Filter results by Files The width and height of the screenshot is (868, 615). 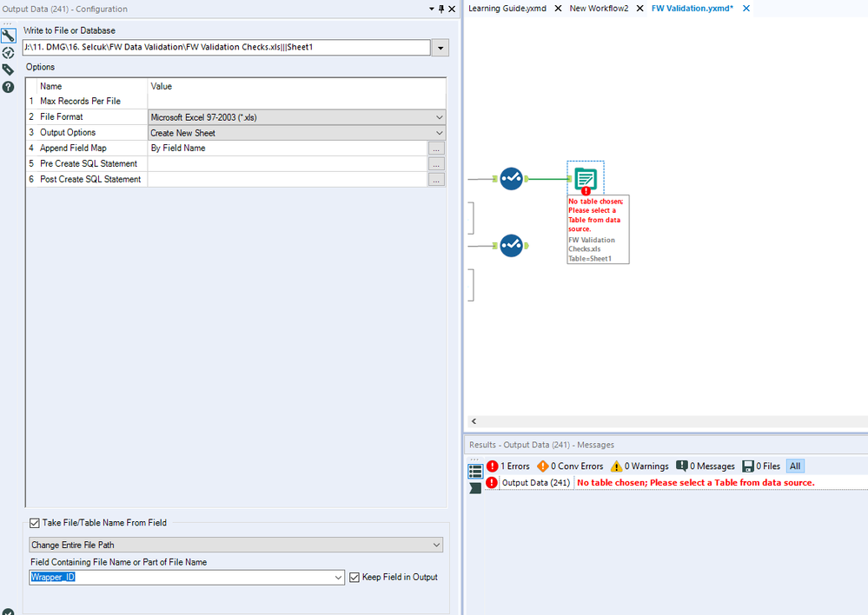pyautogui.click(x=761, y=466)
